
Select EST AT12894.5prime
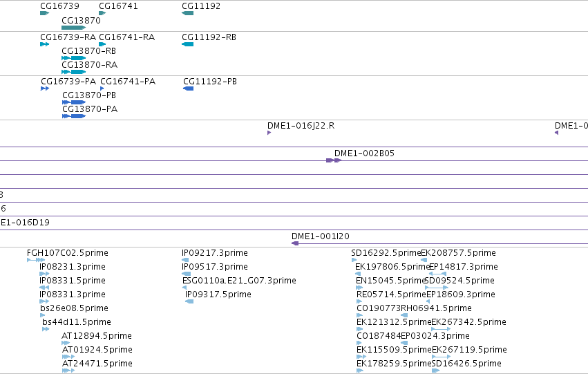click(97, 336)
